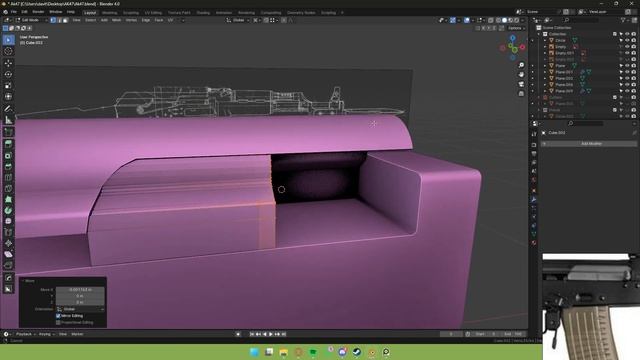Open the Vertex menu in viewport header
Image resolution: width=640 pixels, height=360 pixels.
[131, 20]
